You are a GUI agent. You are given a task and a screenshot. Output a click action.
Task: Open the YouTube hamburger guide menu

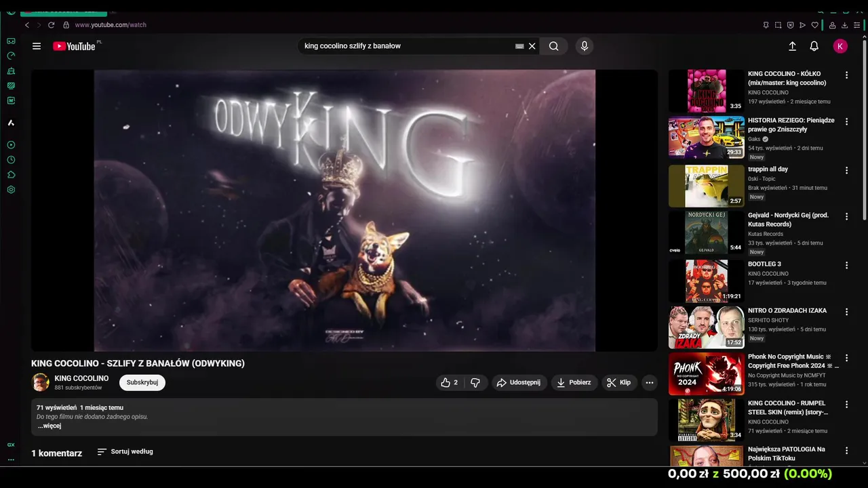tap(37, 46)
